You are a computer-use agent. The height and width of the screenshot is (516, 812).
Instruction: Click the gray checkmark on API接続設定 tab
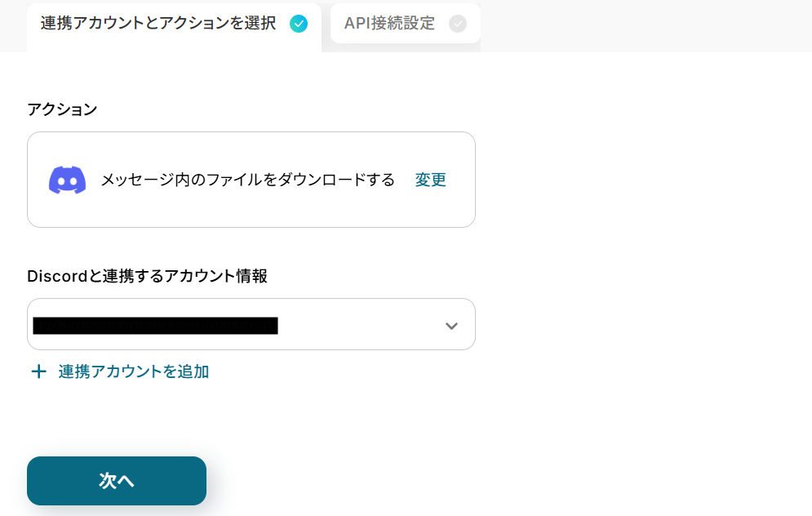[x=458, y=24]
